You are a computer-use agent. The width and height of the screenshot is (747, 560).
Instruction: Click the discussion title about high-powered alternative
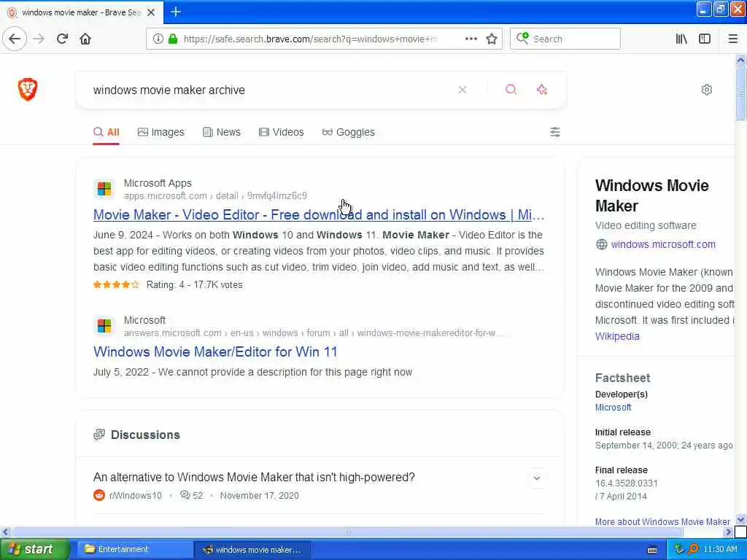pyautogui.click(x=254, y=477)
